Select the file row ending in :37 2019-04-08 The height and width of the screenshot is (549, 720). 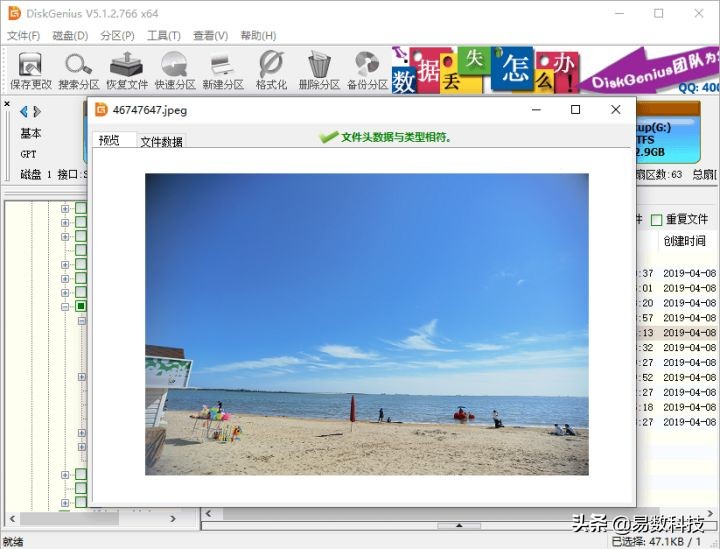click(678, 273)
